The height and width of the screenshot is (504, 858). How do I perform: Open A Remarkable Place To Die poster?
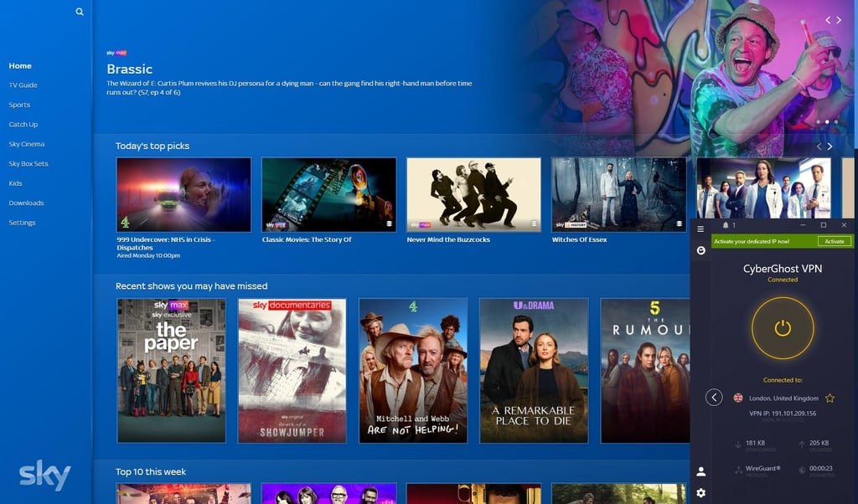point(534,371)
